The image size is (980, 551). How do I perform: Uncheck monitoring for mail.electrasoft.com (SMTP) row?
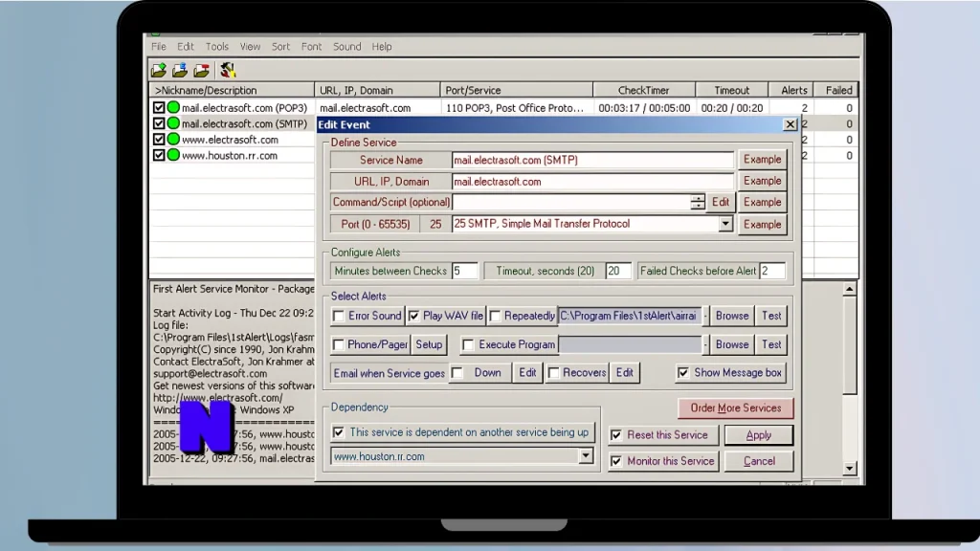click(159, 123)
